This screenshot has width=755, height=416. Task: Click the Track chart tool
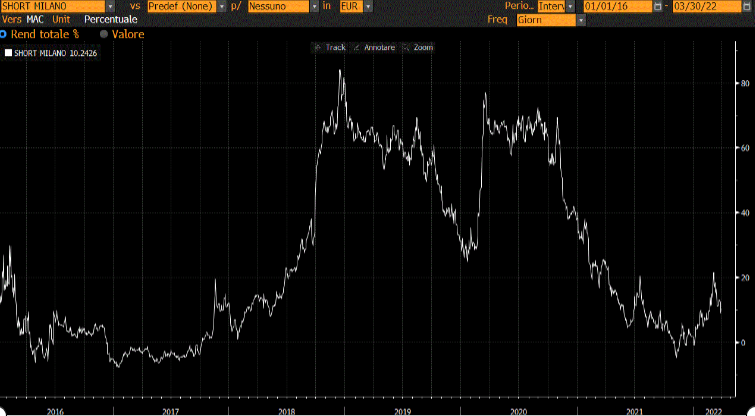pyautogui.click(x=330, y=47)
